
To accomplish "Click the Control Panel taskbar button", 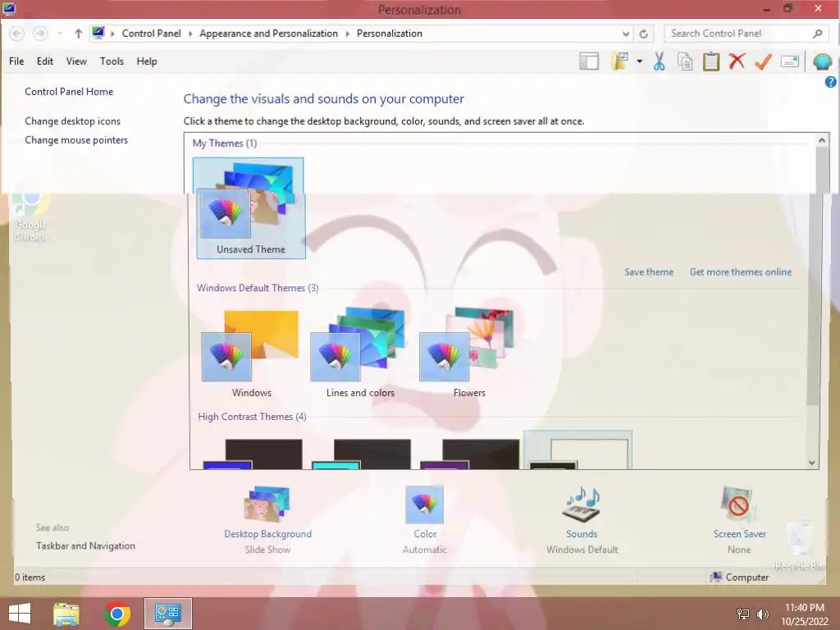I will (x=167, y=614).
